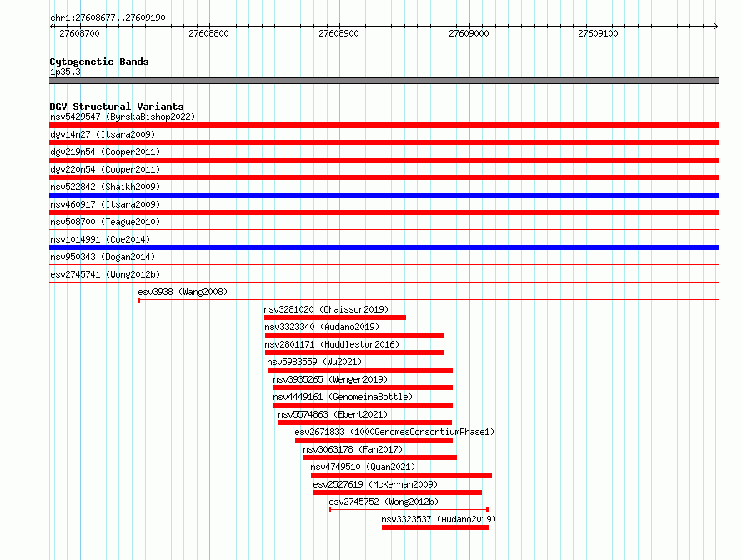
Task: Click esv2745752 (Wong2012b) label
Action: coord(384,502)
